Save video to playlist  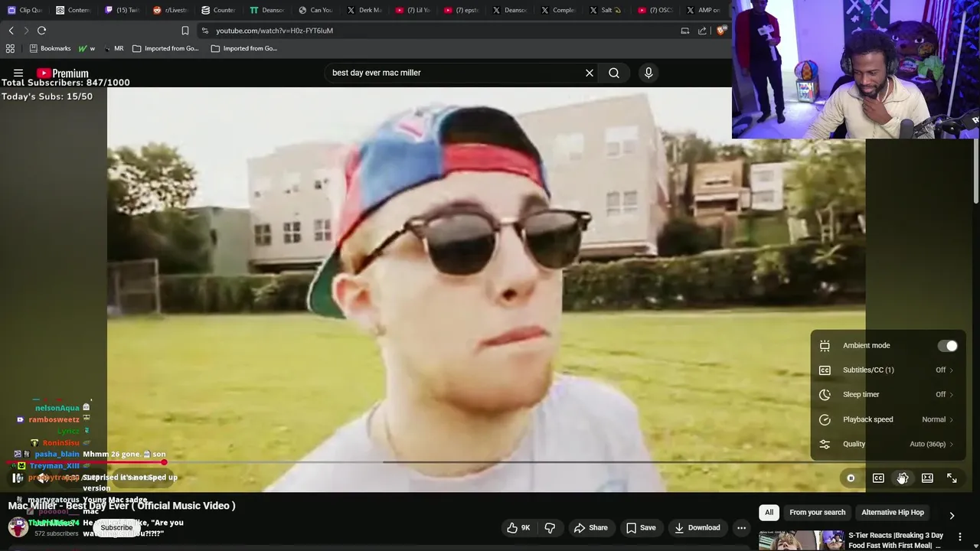pos(640,527)
